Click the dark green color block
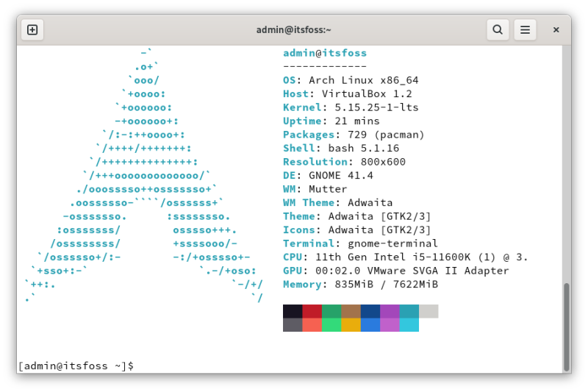 tap(331, 311)
